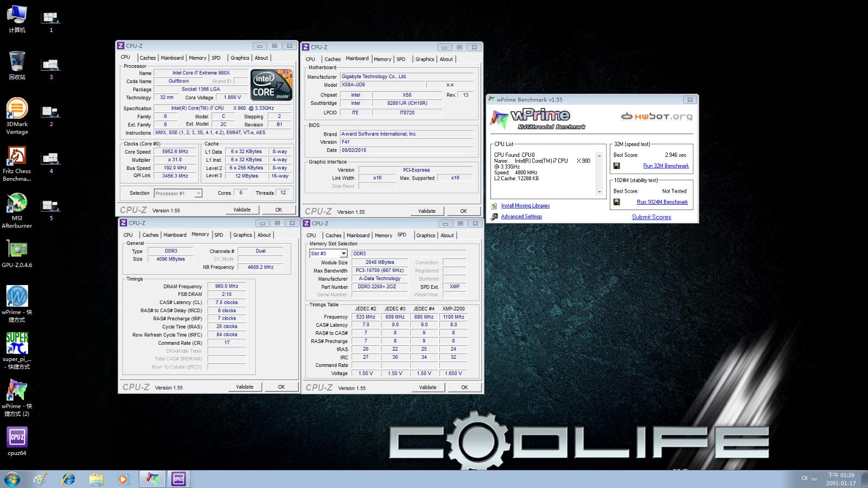Image resolution: width=868 pixels, height=488 pixels.
Task: Open Paint from the taskbar
Action: tap(40, 479)
